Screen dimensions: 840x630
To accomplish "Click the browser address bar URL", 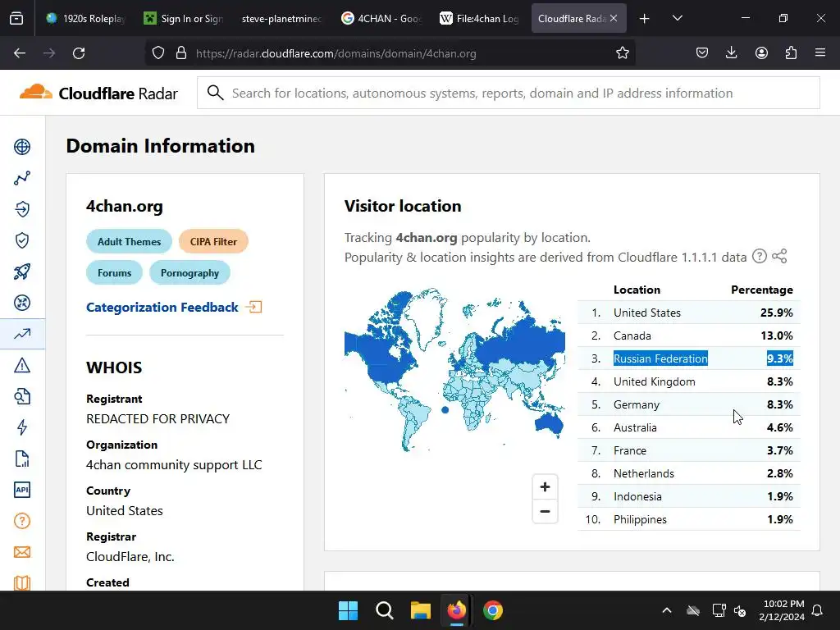I will tap(336, 53).
